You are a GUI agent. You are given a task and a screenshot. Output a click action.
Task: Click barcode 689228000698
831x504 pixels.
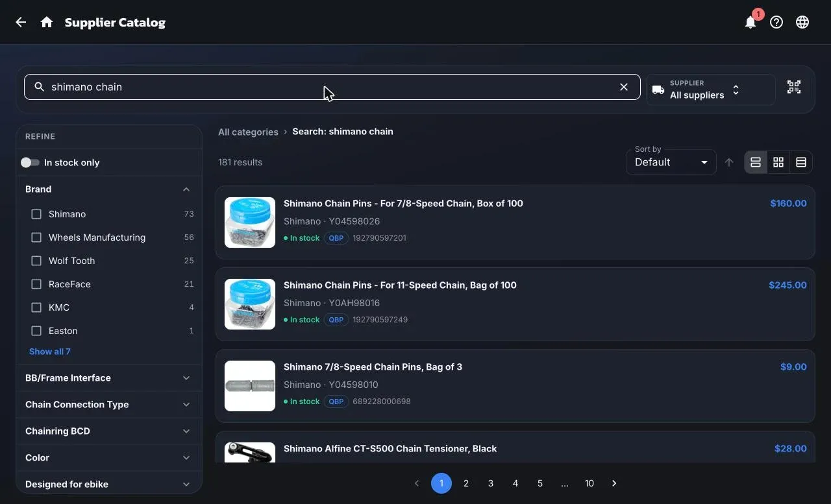point(381,402)
